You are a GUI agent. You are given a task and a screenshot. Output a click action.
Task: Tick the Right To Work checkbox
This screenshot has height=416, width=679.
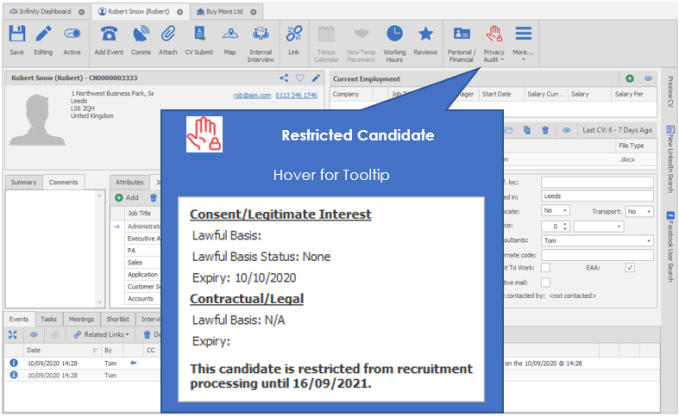546,268
